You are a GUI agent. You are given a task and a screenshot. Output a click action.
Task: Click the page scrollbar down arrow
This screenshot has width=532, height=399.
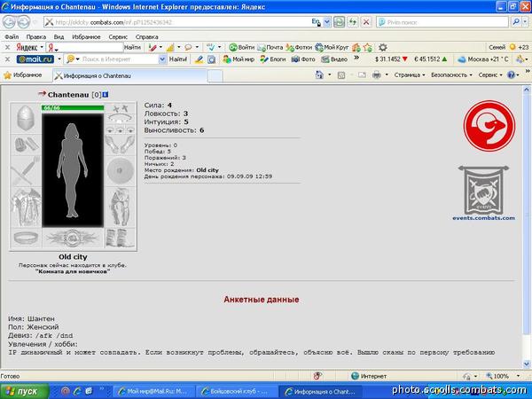(x=527, y=364)
